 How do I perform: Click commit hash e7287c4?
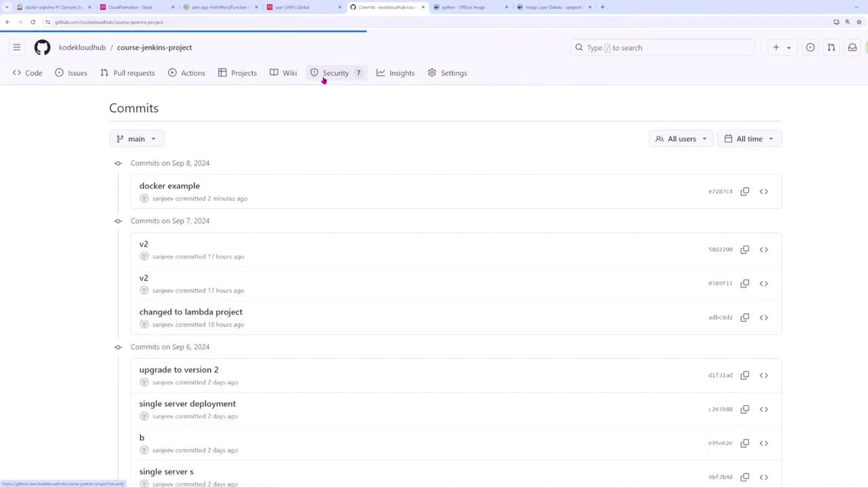(x=720, y=192)
